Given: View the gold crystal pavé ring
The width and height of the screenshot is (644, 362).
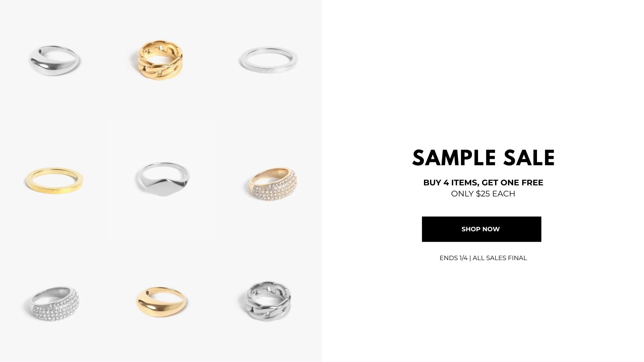Looking at the screenshot, I should pyautogui.click(x=273, y=184).
